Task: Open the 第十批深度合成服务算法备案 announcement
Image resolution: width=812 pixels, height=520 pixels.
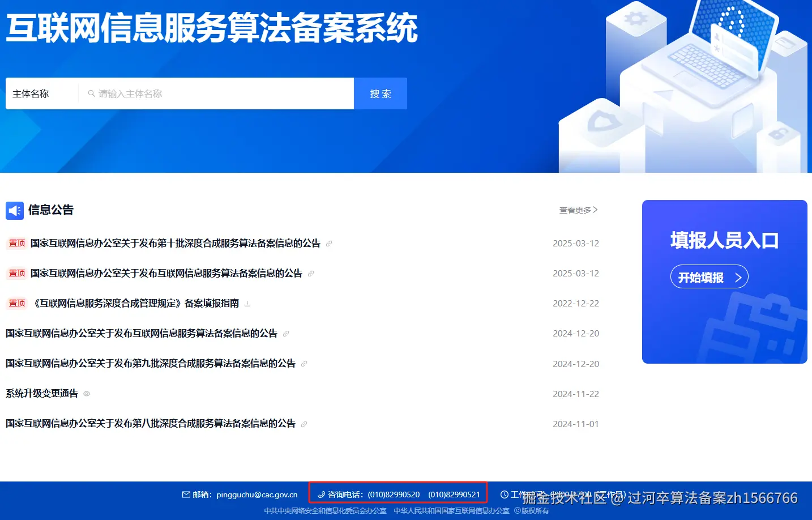Action: point(176,243)
